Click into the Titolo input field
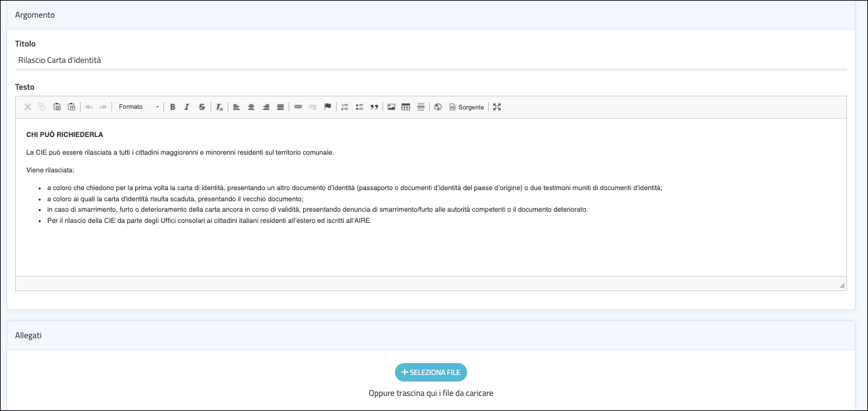 click(430, 60)
